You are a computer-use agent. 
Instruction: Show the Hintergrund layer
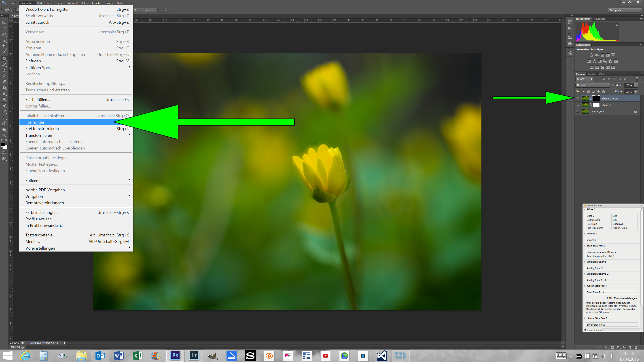(578, 112)
